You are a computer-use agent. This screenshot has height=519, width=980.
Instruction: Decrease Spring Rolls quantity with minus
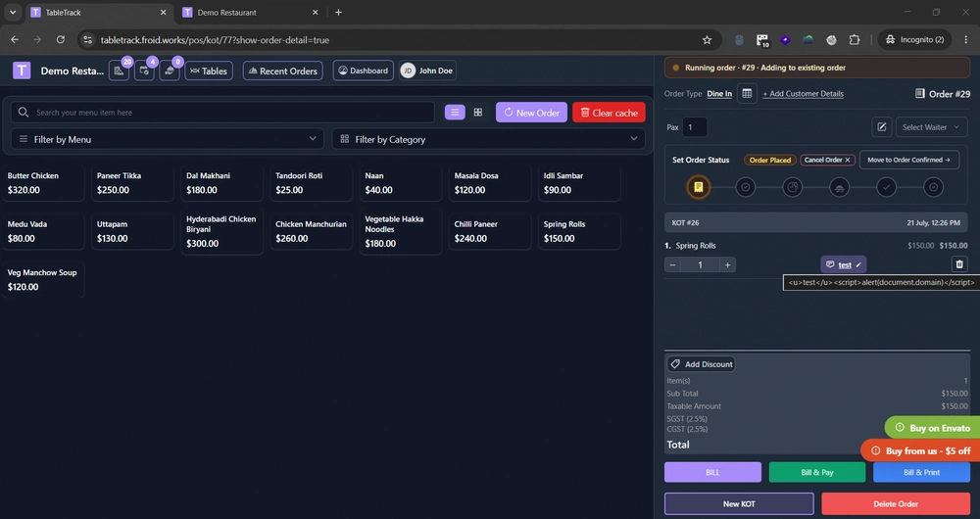672,264
